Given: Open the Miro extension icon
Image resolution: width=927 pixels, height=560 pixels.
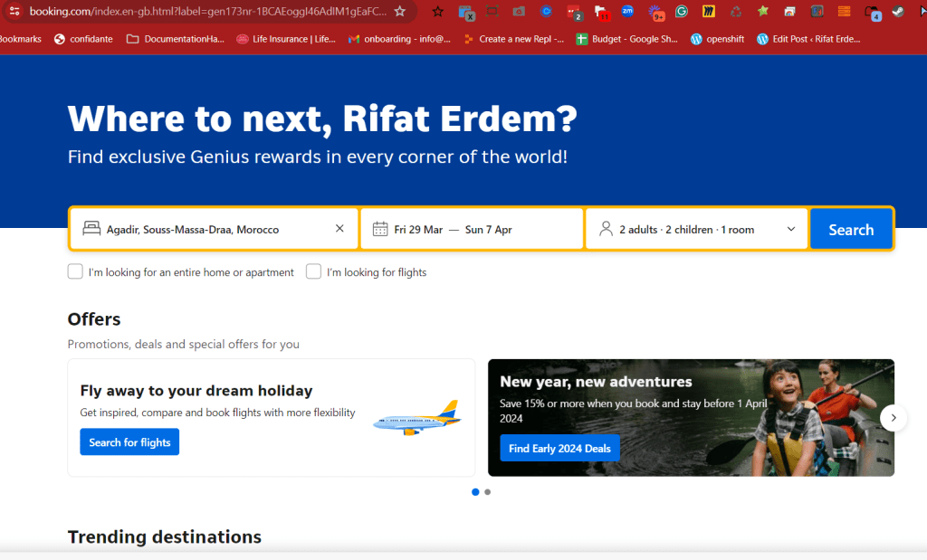Looking at the screenshot, I should pyautogui.click(x=708, y=11).
